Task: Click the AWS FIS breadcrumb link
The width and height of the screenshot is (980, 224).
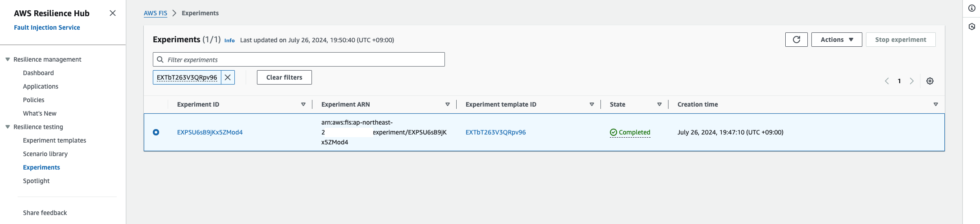Action: 156,13
